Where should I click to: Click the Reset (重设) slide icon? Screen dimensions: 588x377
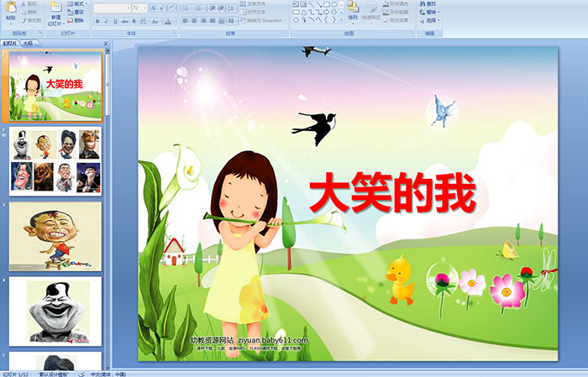pyautogui.click(x=70, y=13)
